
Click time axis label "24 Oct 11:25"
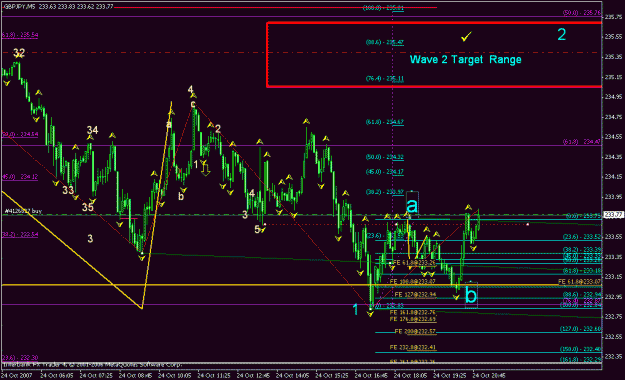click(214, 376)
